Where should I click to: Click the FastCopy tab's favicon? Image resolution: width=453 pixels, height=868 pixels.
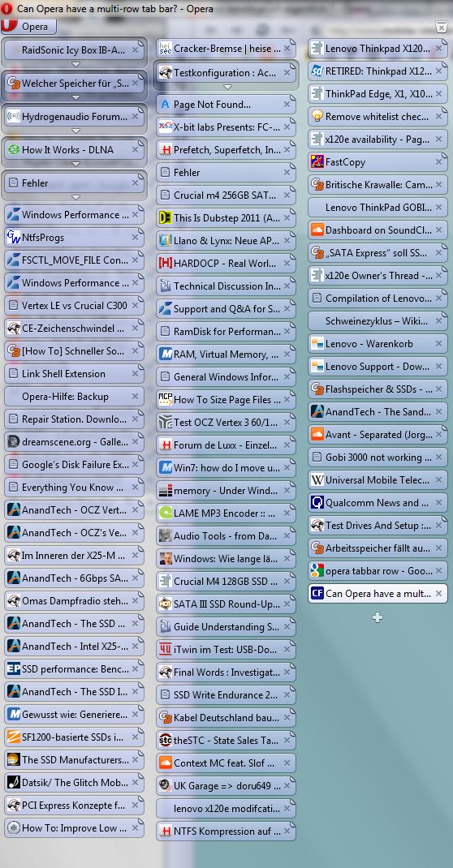tap(317, 161)
